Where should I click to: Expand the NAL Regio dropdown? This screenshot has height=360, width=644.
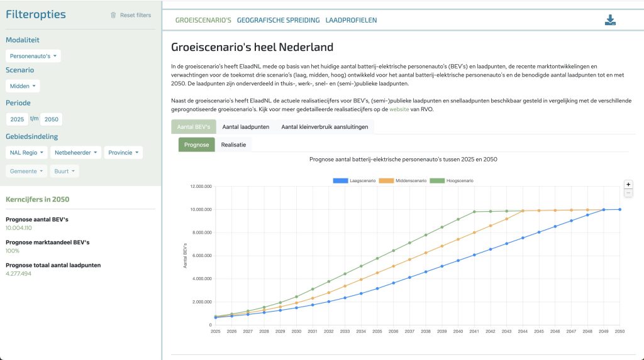point(26,153)
